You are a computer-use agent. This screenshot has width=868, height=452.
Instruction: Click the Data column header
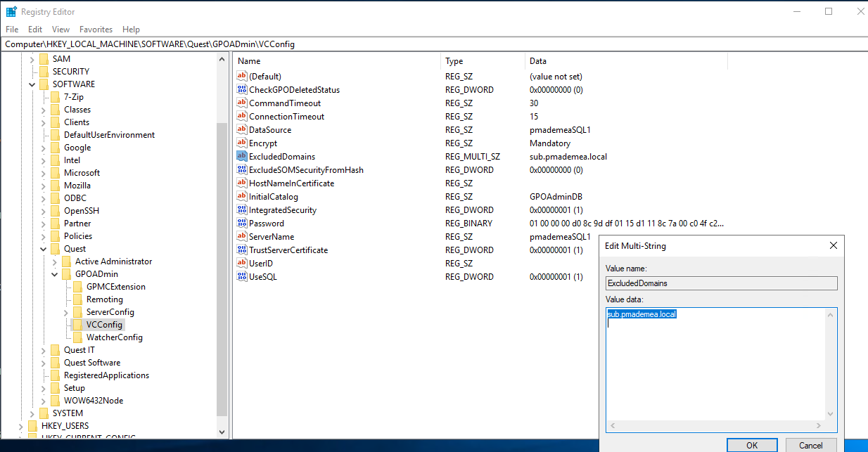626,61
